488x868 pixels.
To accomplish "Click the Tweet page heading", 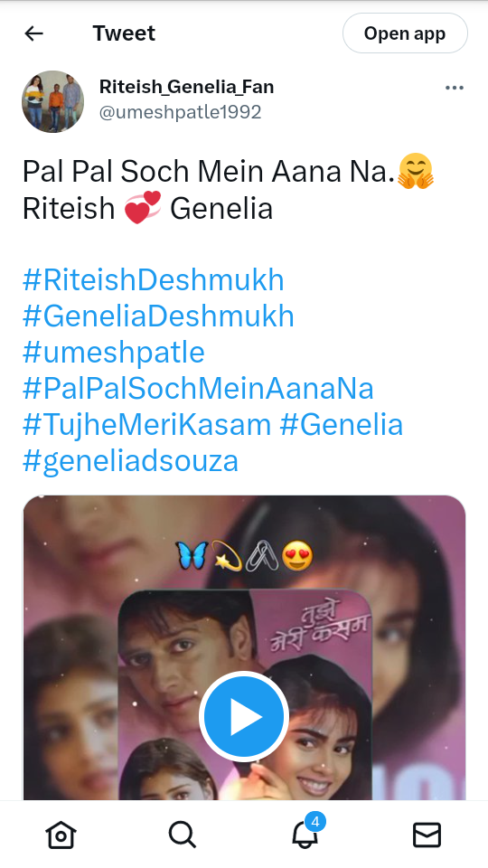I will tap(124, 33).
